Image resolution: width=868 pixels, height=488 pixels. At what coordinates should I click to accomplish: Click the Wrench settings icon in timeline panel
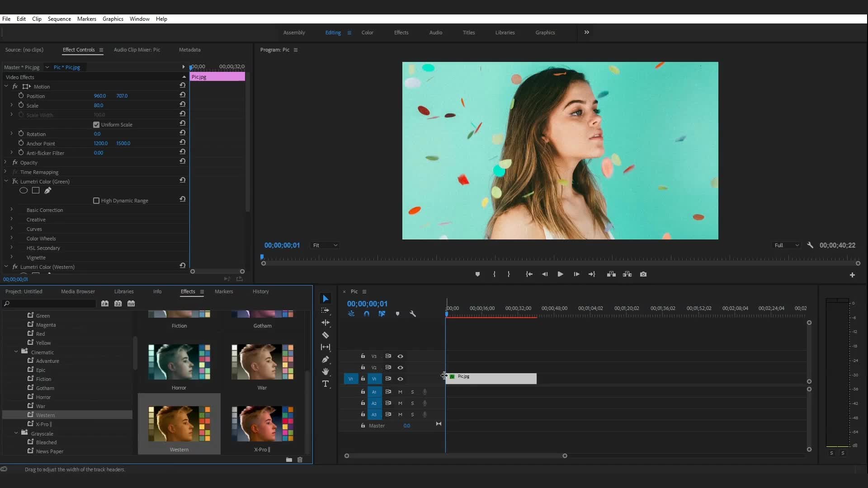(413, 314)
